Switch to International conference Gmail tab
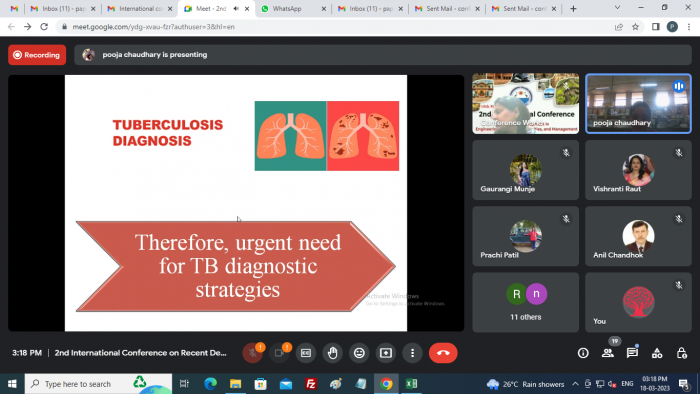This screenshot has height=394, width=700. (139, 8)
